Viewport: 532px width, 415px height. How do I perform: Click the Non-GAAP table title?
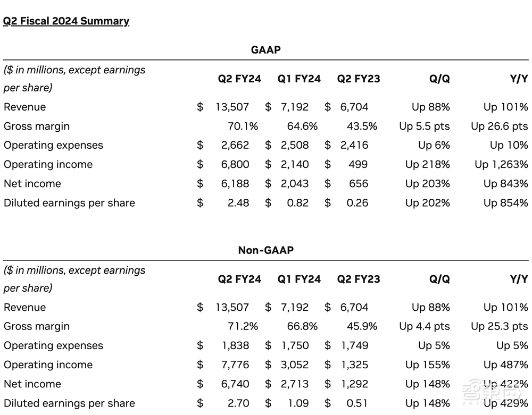tap(265, 250)
